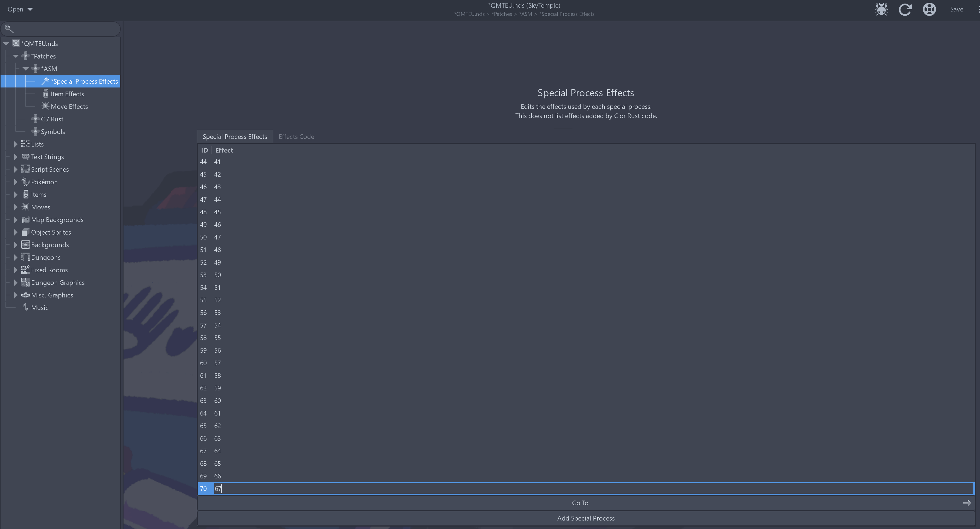This screenshot has height=529, width=980.
Task: Open the Open dropdown menu
Action: pyautogui.click(x=20, y=9)
